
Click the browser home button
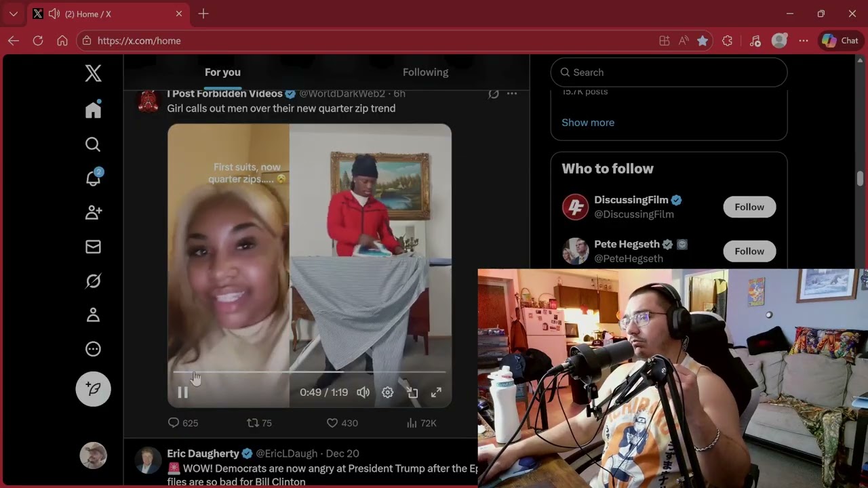(62, 41)
